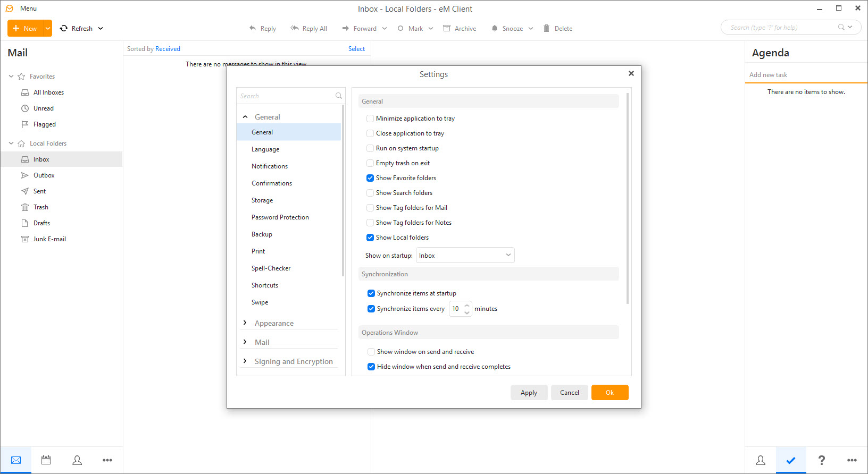Open the Show on startup dropdown

[465, 256]
